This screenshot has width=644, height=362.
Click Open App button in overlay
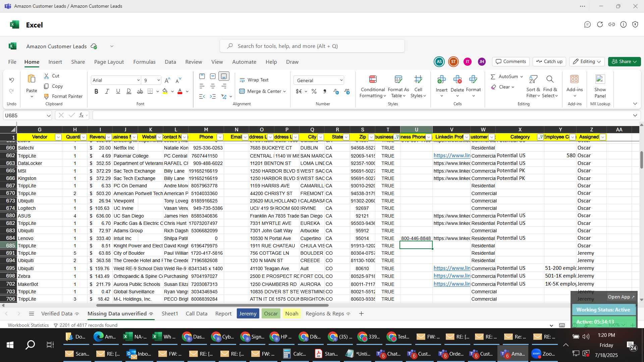pos(621,297)
